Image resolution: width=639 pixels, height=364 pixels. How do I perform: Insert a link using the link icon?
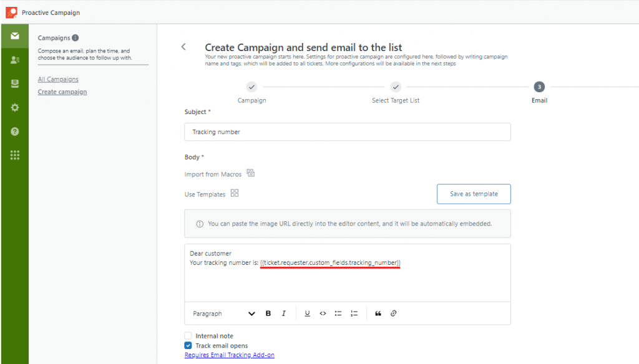point(393,314)
